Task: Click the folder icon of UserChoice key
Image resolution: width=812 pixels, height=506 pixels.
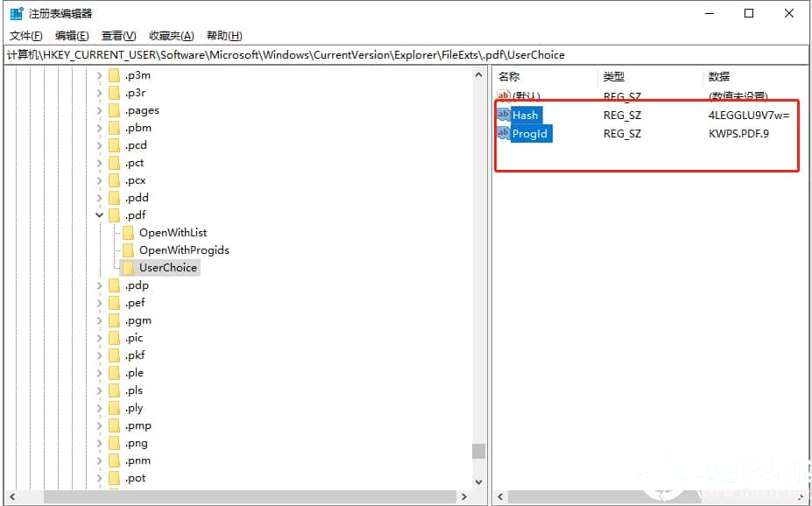Action: (x=129, y=267)
